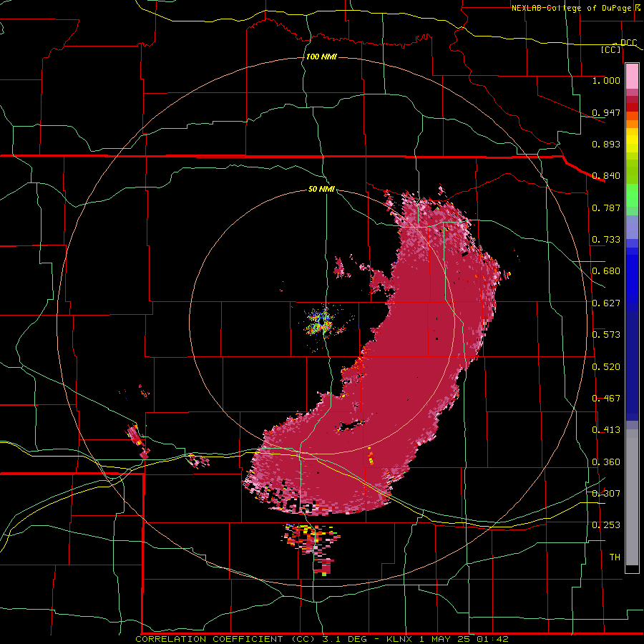The image size is (644, 644).
Task: Click the multicolored clutter at the radar center
Action: point(321,322)
